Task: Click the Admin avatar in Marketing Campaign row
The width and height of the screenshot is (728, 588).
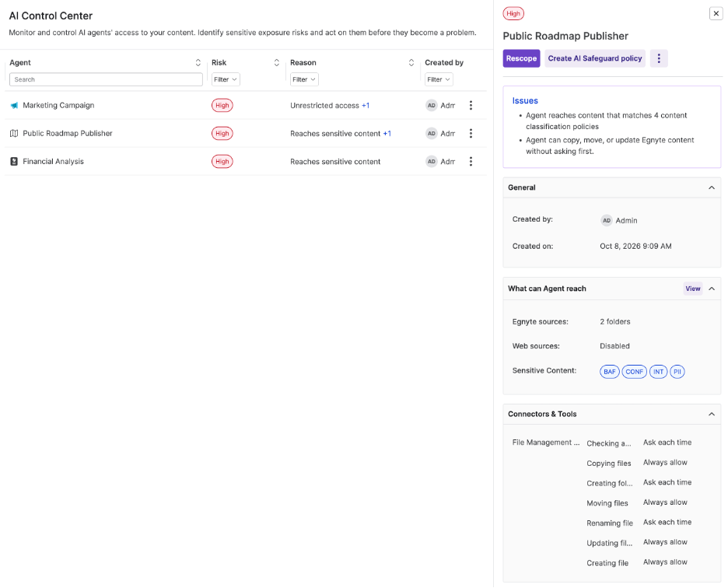Action: click(x=432, y=106)
